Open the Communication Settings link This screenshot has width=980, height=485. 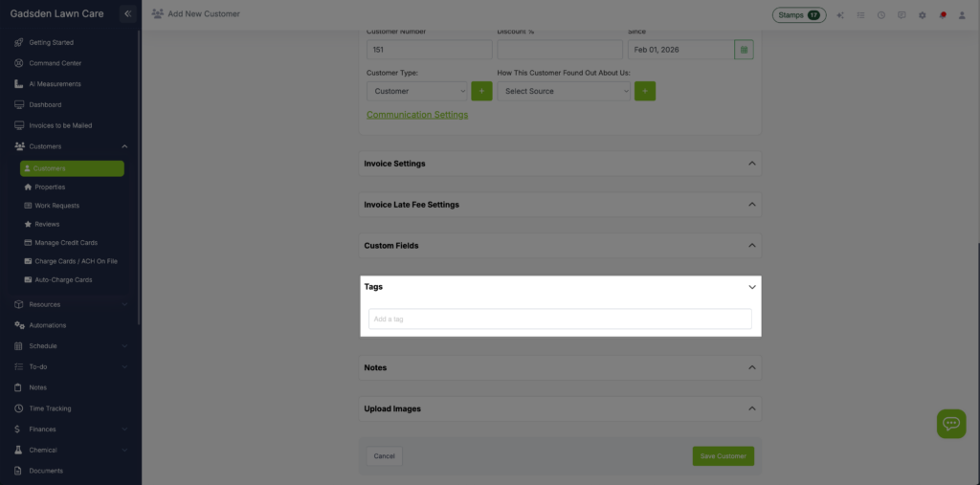click(x=417, y=115)
